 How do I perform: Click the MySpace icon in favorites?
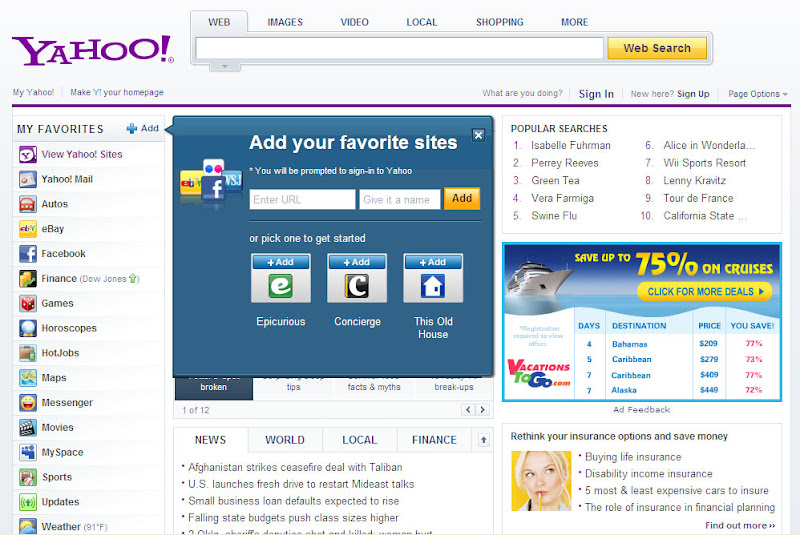pos(28,452)
